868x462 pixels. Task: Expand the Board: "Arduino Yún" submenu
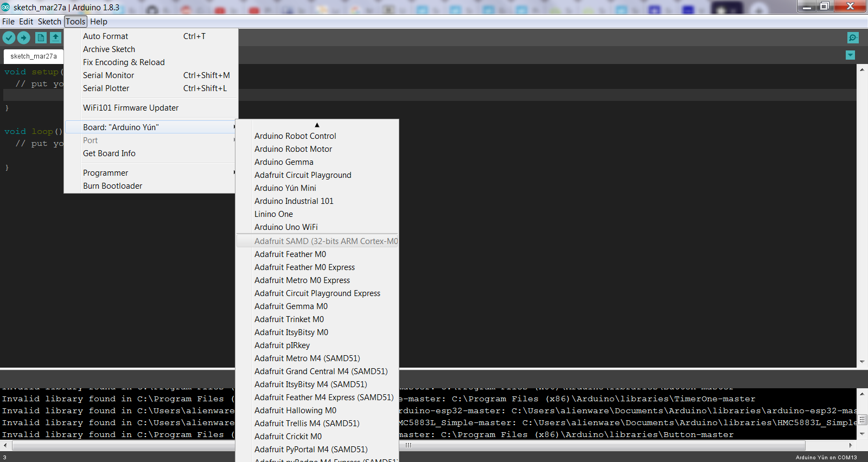click(151, 127)
